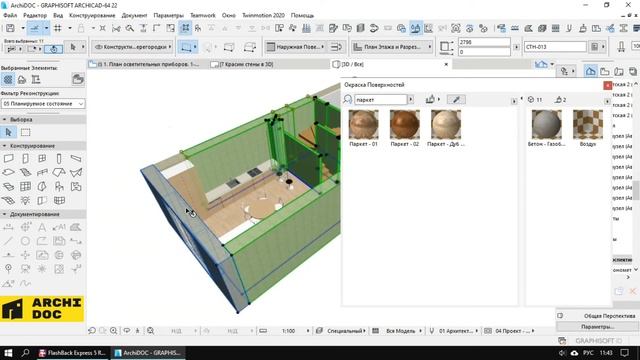Select the Door tool

pos(25,158)
